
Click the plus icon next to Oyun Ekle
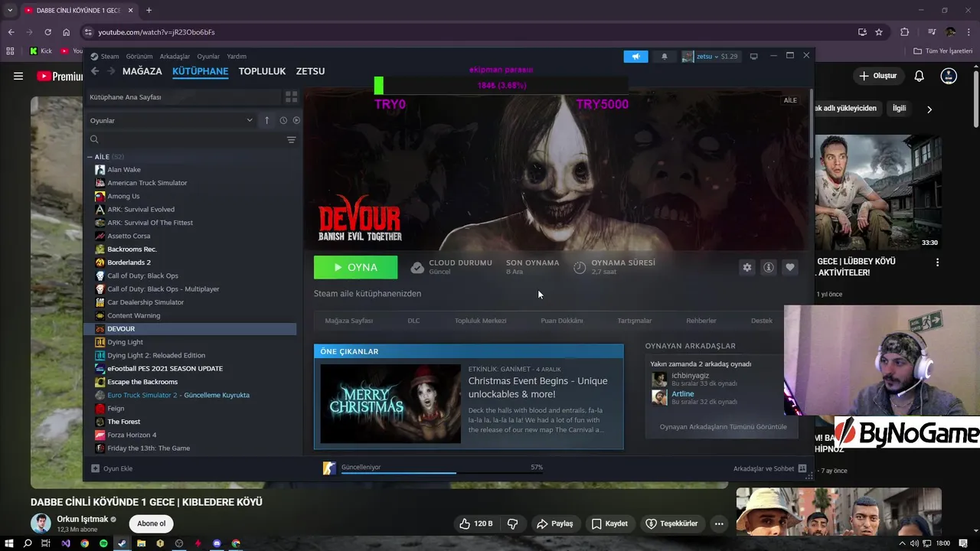point(95,468)
